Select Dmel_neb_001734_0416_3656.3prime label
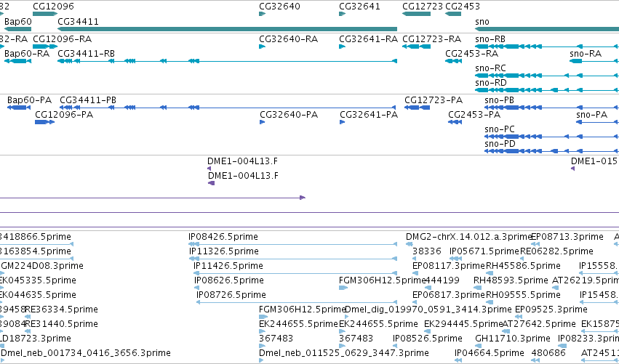Screen dimensions: 619x364 point(86,352)
